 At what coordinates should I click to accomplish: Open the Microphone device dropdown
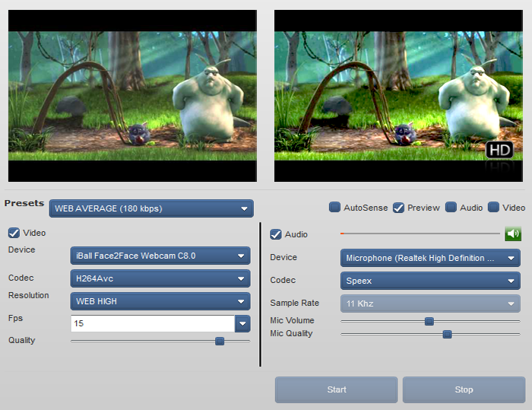(x=430, y=258)
